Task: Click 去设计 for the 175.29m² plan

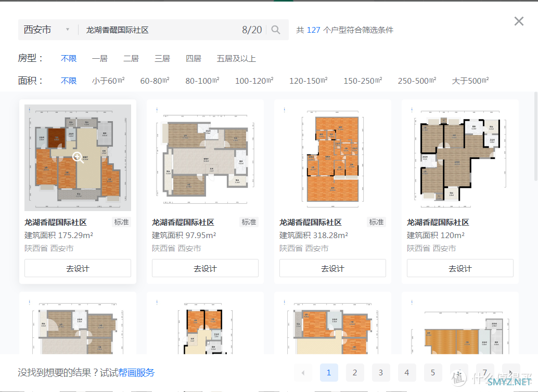Action: 78,268
